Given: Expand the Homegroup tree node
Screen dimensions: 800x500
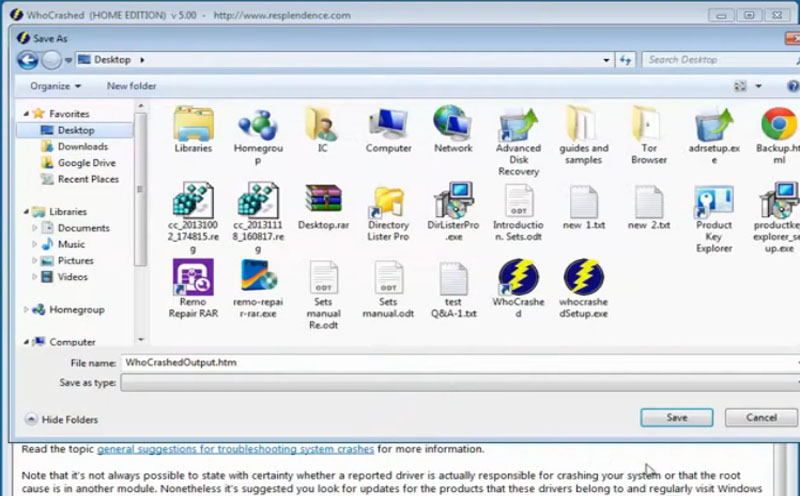Looking at the screenshot, I should pyautogui.click(x=26, y=310).
